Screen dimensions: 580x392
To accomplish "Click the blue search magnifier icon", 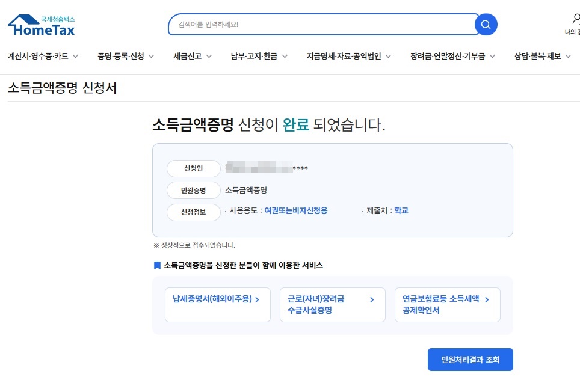I will [485, 24].
